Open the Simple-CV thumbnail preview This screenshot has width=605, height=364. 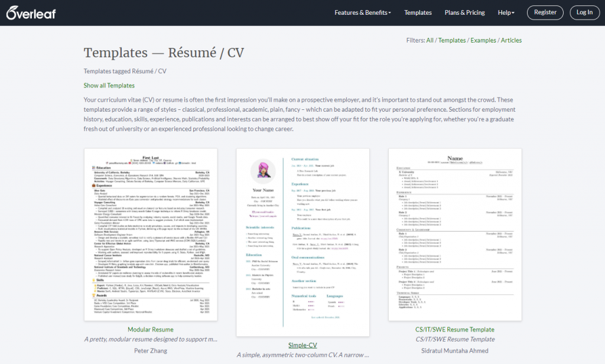[303, 242]
